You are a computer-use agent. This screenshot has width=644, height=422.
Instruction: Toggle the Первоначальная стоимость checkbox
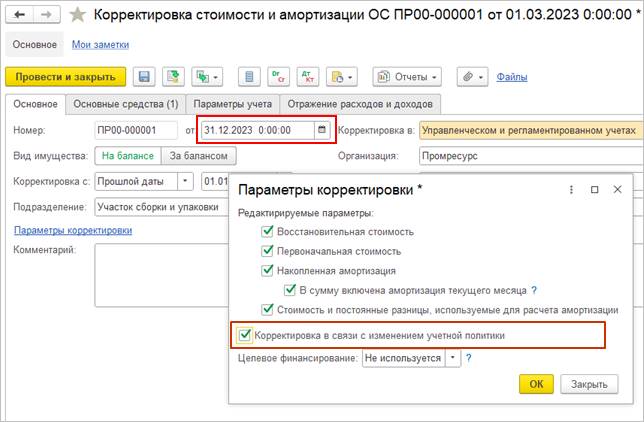(x=267, y=251)
